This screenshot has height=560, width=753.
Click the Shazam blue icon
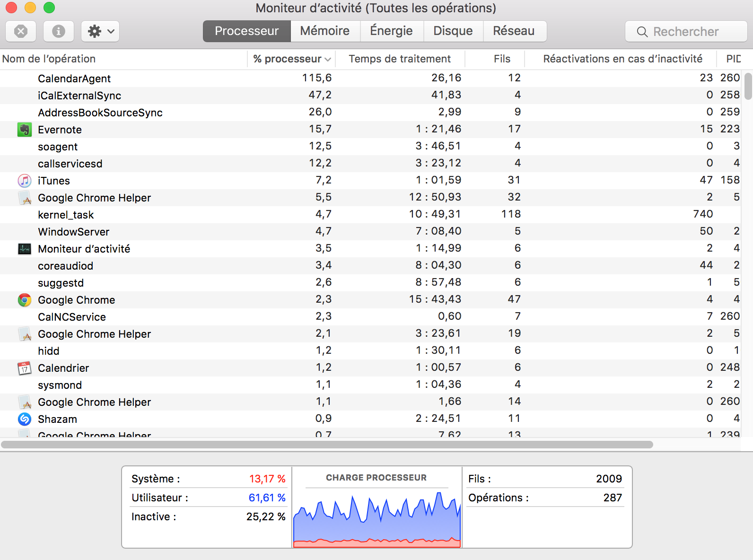click(25, 419)
